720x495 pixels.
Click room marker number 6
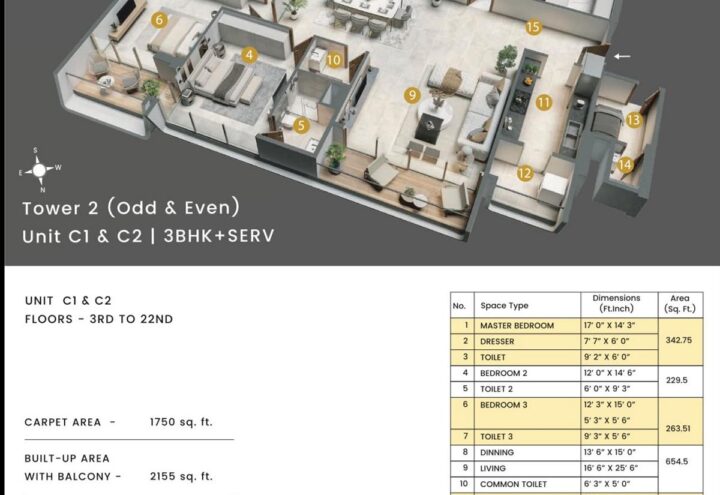159,20
